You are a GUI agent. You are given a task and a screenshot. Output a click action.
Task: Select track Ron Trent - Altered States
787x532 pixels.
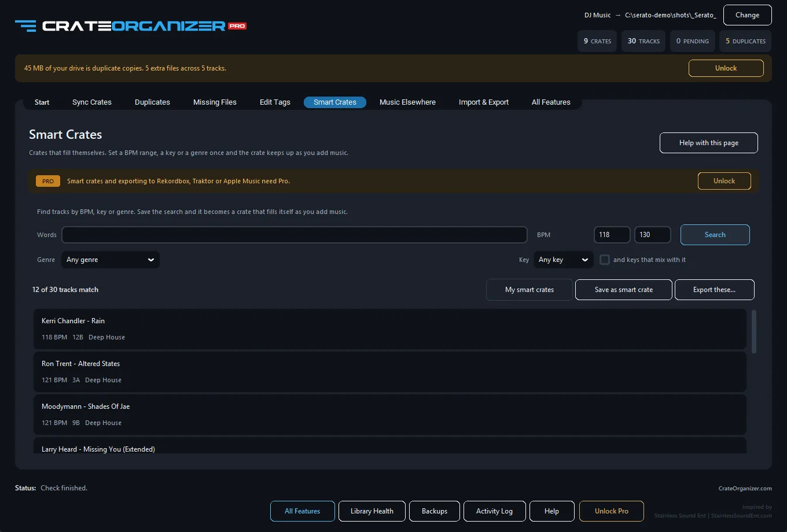coord(389,372)
